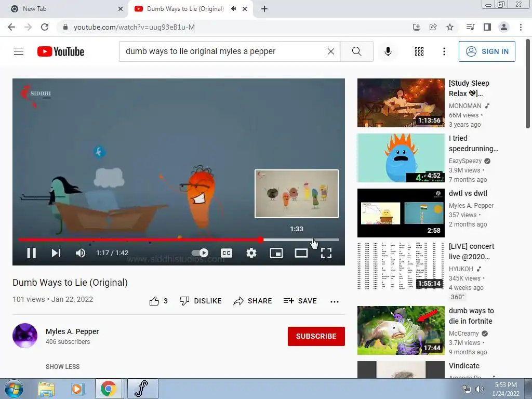
Task: Open LIVE concert HYUKOH thumbnail
Action: click(401, 266)
